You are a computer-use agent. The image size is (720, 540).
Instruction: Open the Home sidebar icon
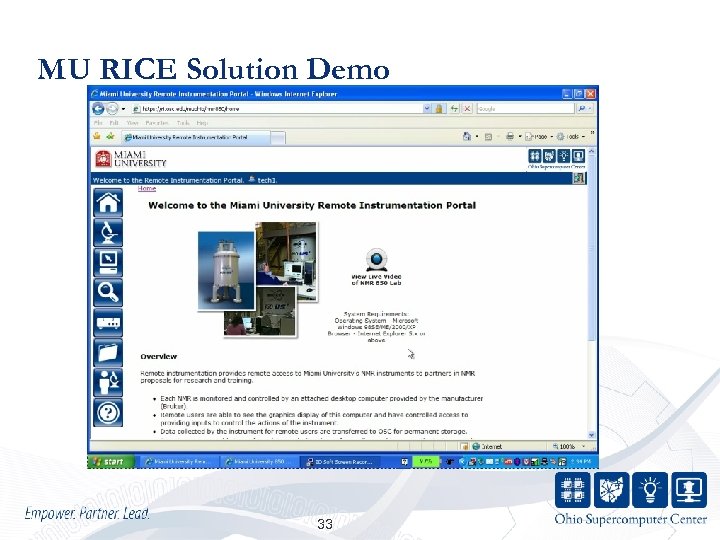[108, 202]
